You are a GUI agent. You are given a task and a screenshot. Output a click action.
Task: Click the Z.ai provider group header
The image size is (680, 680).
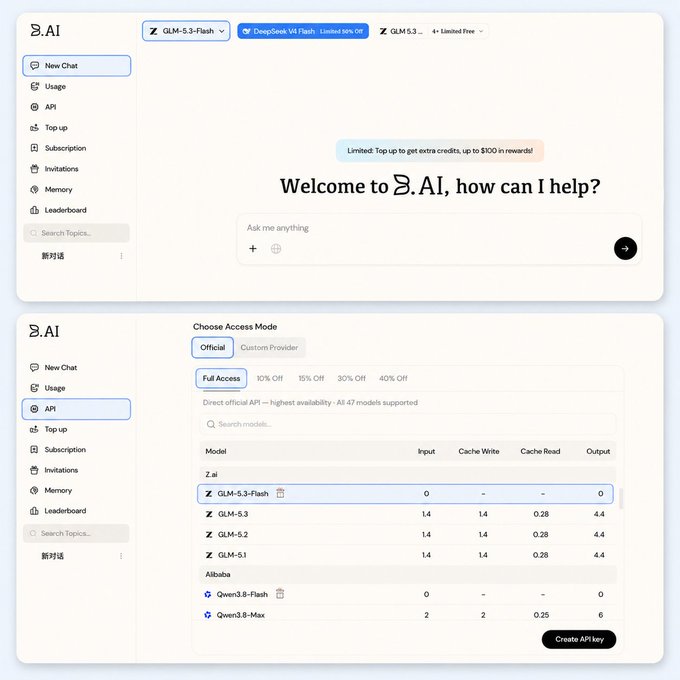pyautogui.click(x=408, y=474)
